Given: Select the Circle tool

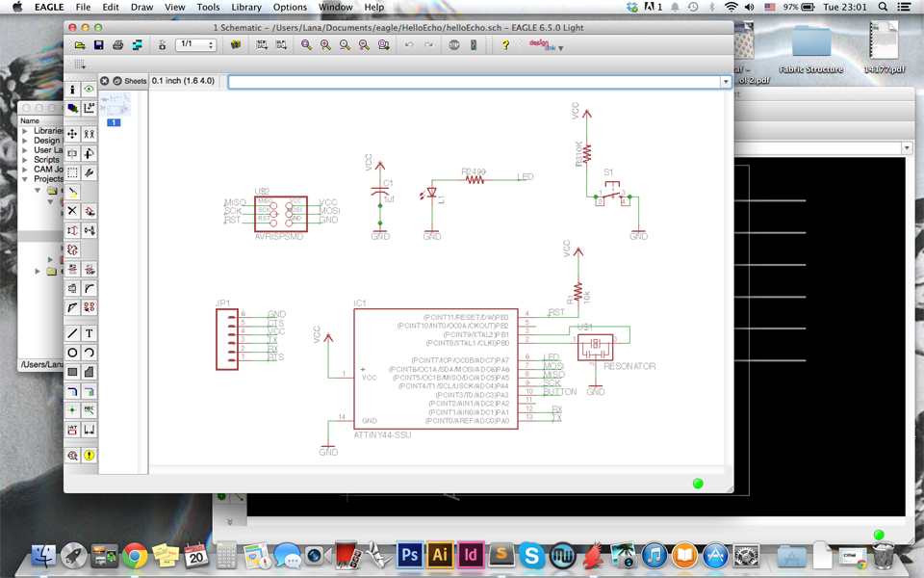Looking at the screenshot, I should (72, 353).
